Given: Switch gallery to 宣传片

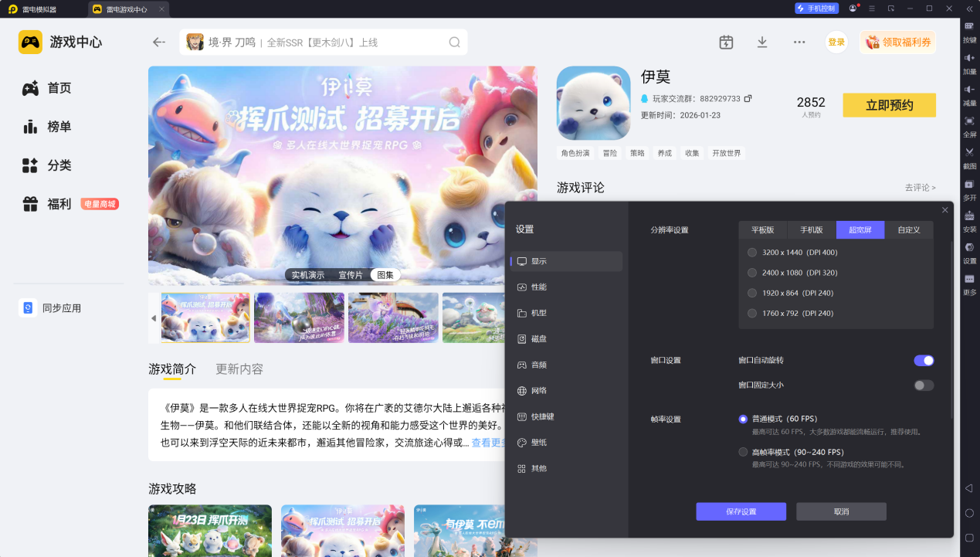Looking at the screenshot, I should (x=351, y=275).
